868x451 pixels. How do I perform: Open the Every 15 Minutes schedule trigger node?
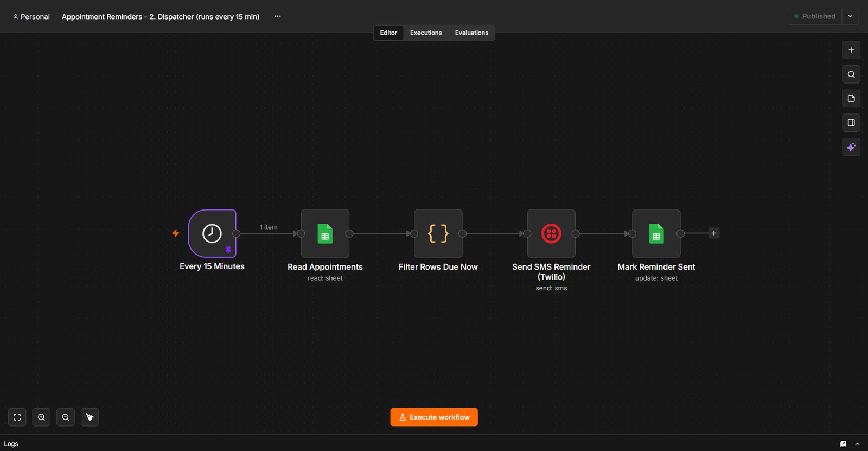coord(212,233)
